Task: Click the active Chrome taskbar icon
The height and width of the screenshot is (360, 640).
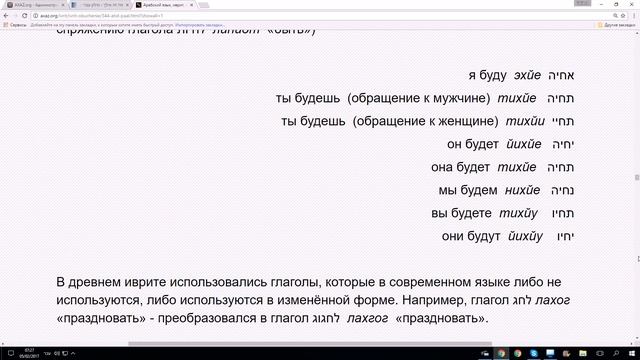Action: 501,353
